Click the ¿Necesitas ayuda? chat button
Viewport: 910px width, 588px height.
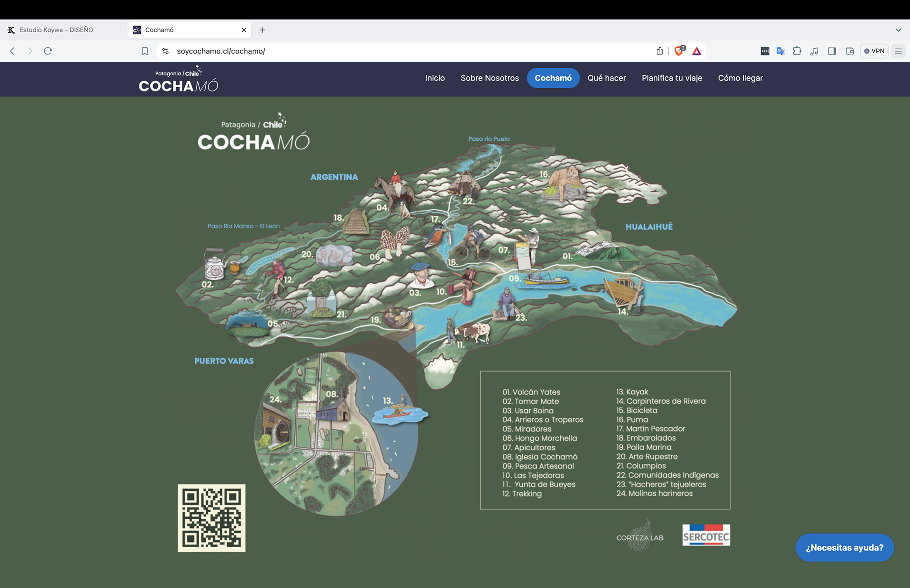point(845,548)
